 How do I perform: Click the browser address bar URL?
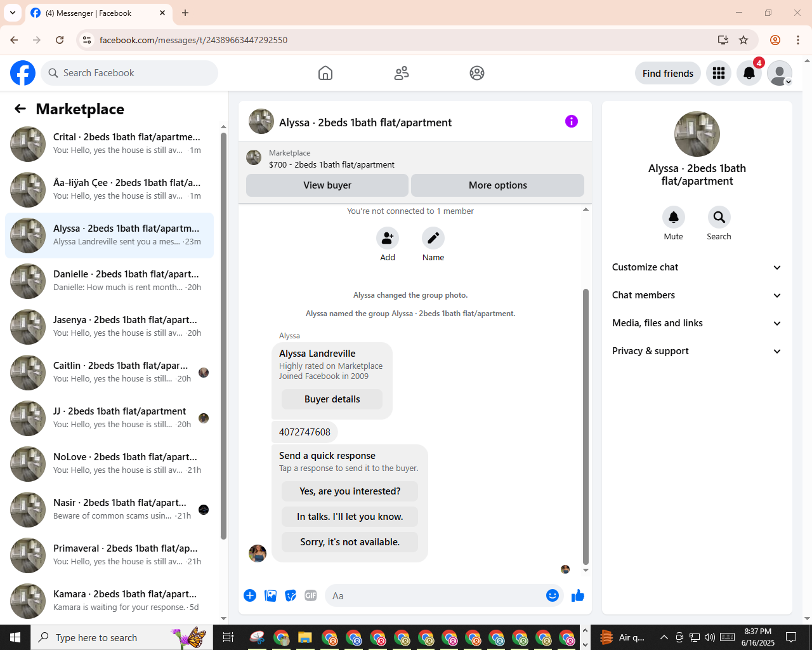(193, 40)
